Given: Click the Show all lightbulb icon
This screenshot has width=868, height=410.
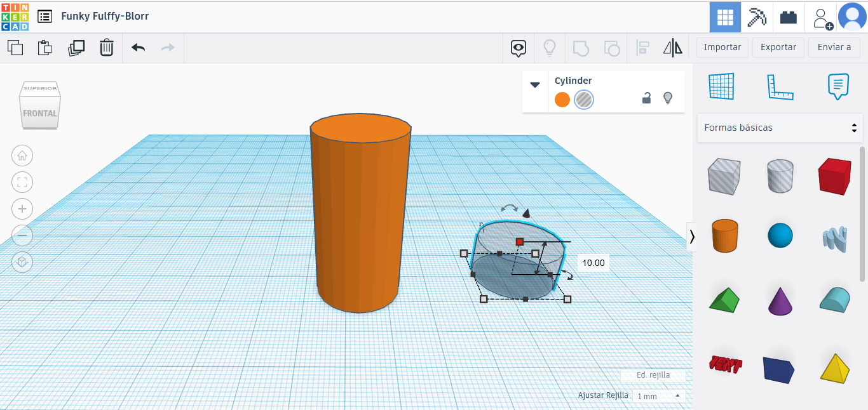Looking at the screenshot, I should click(549, 48).
